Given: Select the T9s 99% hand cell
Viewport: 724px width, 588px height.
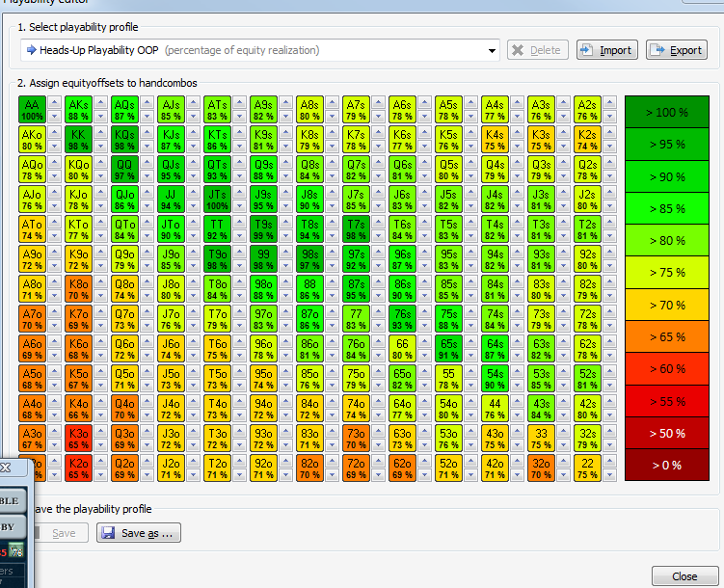Looking at the screenshot, I should [x=263, y=228].
